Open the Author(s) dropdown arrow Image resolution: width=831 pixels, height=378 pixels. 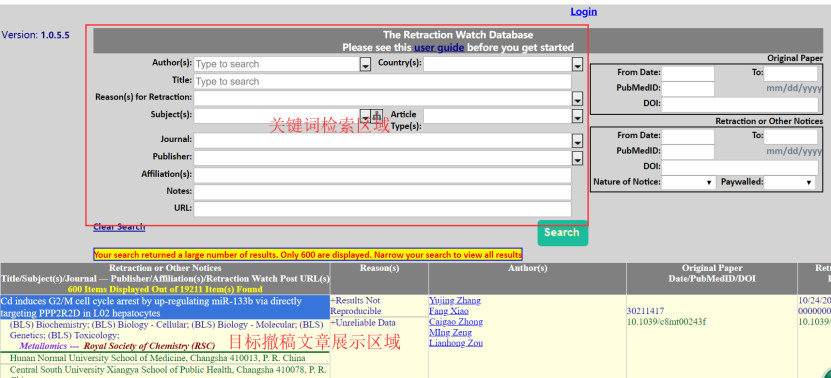pos(365,65)
